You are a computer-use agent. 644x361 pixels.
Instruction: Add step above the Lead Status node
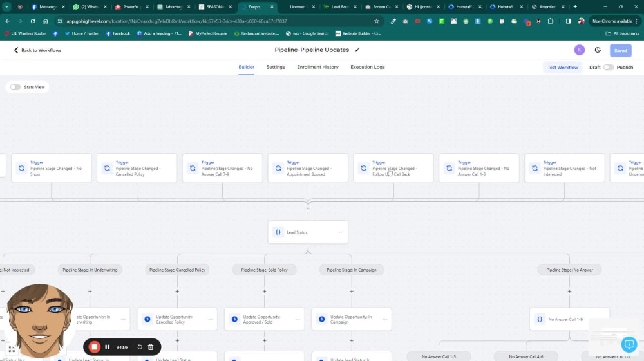tap(308, 208)
